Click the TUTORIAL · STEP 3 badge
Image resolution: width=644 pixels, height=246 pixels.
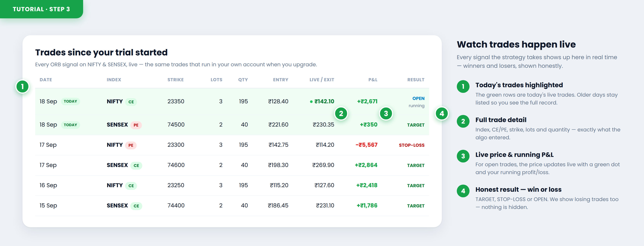pos(41,9)
